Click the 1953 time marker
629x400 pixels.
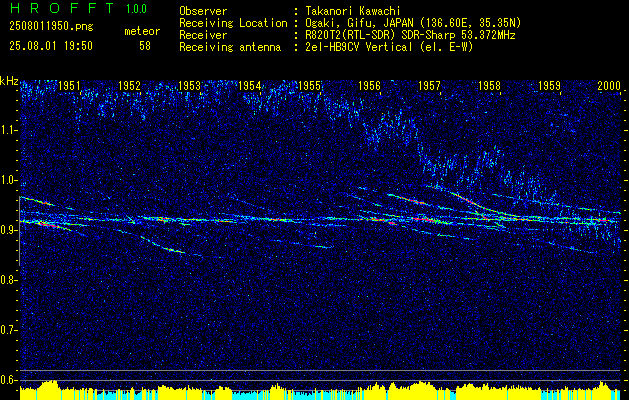pyautogui.click(x=189, y=85)
